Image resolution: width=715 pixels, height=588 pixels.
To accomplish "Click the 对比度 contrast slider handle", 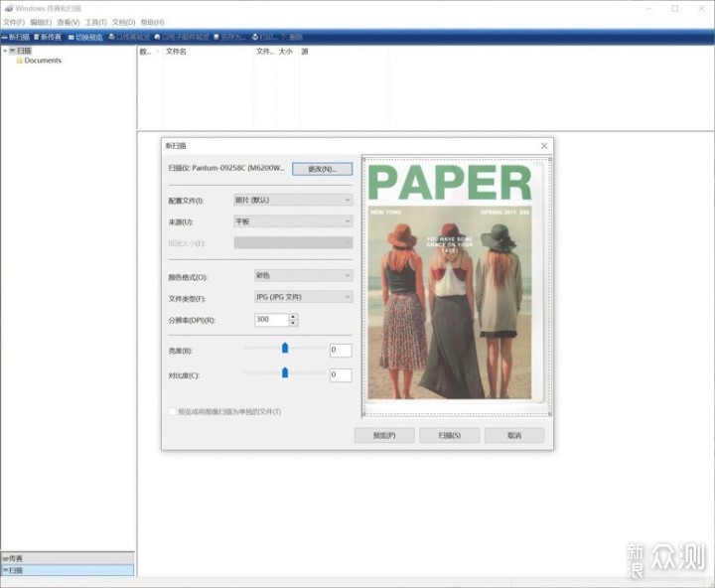I will point(285,372).
